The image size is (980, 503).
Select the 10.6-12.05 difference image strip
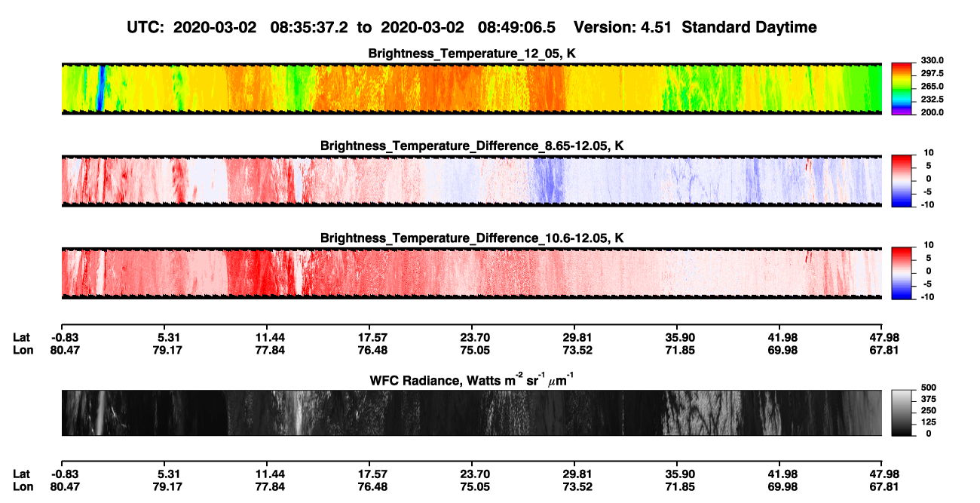tap(472, 273)
